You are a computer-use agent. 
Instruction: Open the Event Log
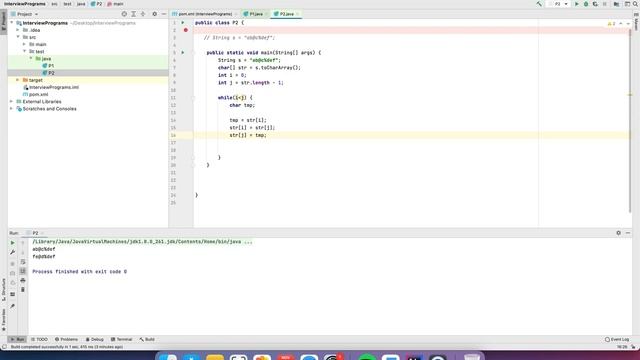pos(617,339)
